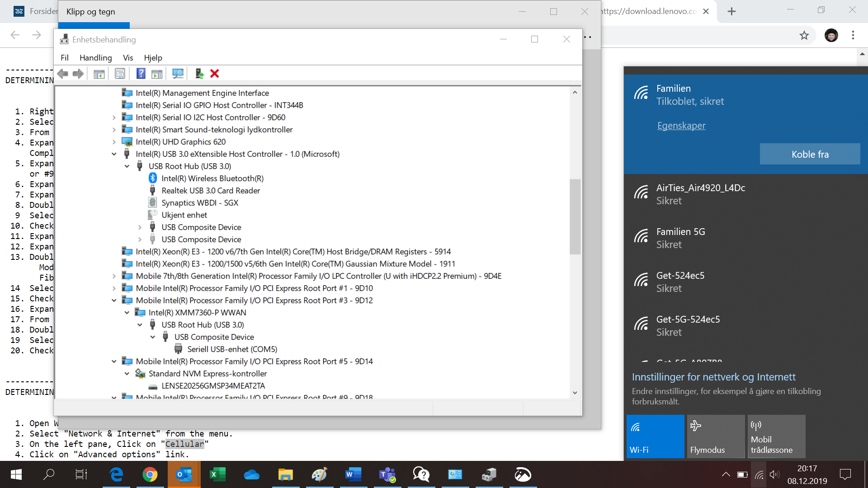Open the Handling menu
The height and width of the screenshot is (488, 868).
coord(95,58)
